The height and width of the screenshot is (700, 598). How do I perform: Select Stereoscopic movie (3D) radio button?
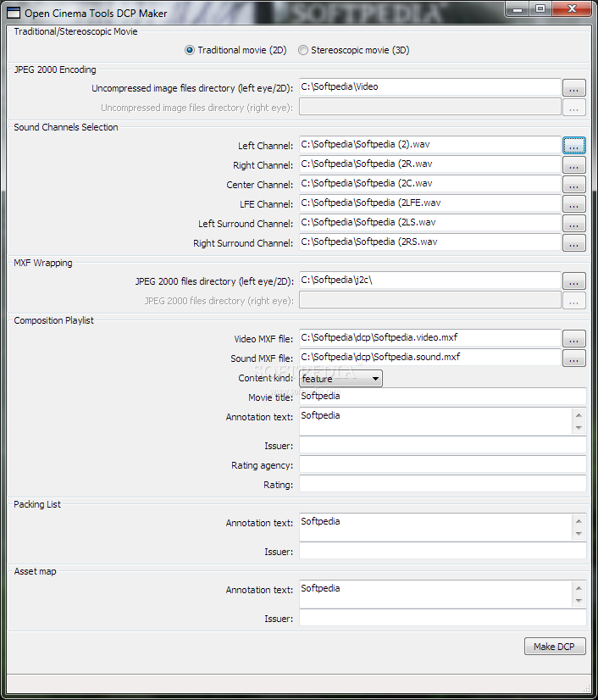pyautogui.click(x=353, y=50)
